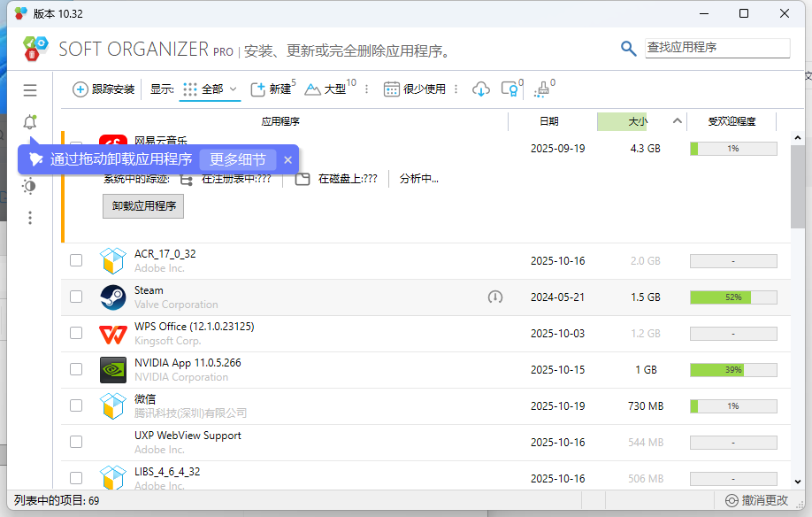Click the search magnifier icon
This screenshot has height=517, width=812.
coord(628,48)
